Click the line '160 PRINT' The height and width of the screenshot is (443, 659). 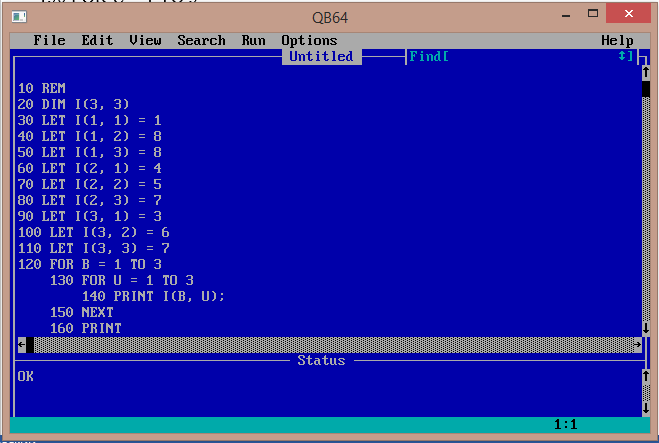pyautogui.click(x=86, y=328)
